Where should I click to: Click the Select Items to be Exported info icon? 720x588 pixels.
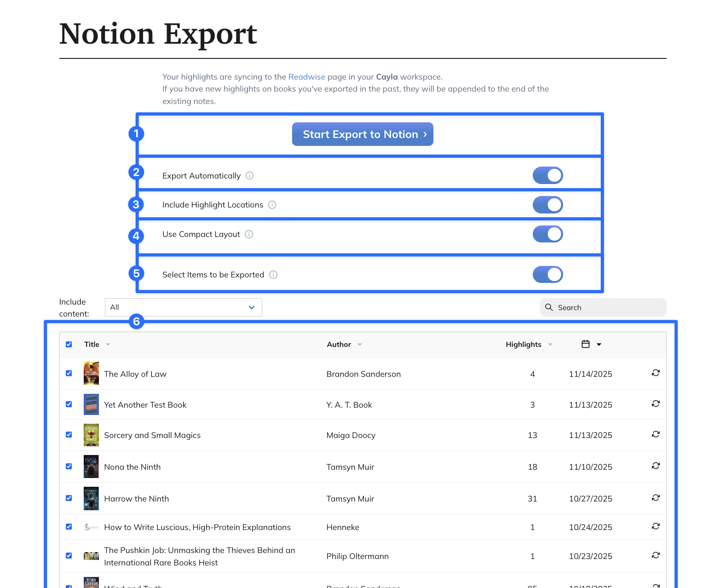pos(273,274)
